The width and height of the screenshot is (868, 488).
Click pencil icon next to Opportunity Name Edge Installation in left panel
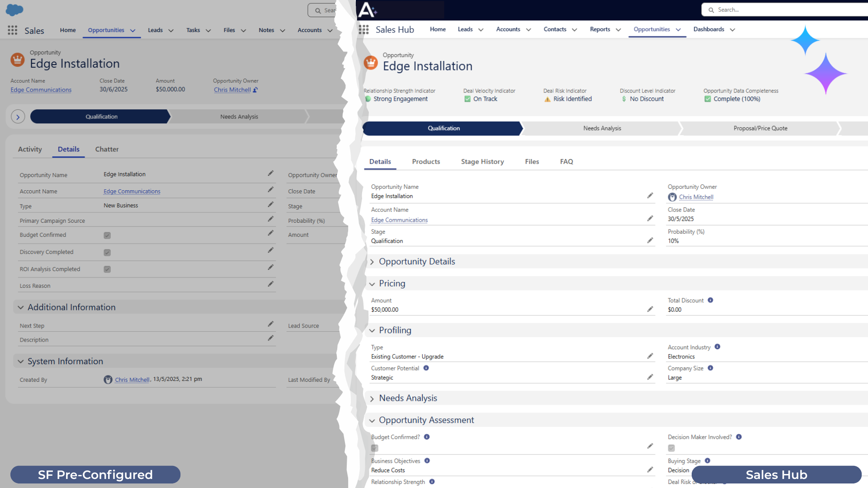[x=270, y=174]
